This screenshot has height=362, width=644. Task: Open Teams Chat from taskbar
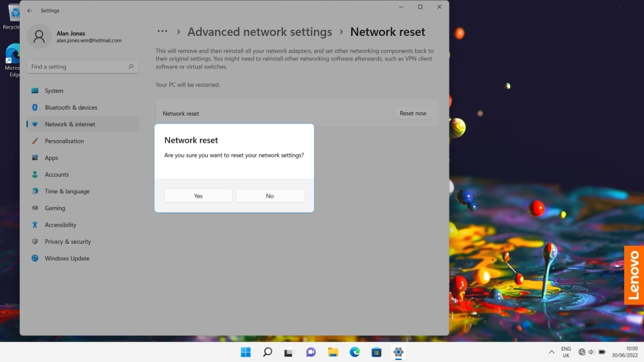[x=311, y=352]
